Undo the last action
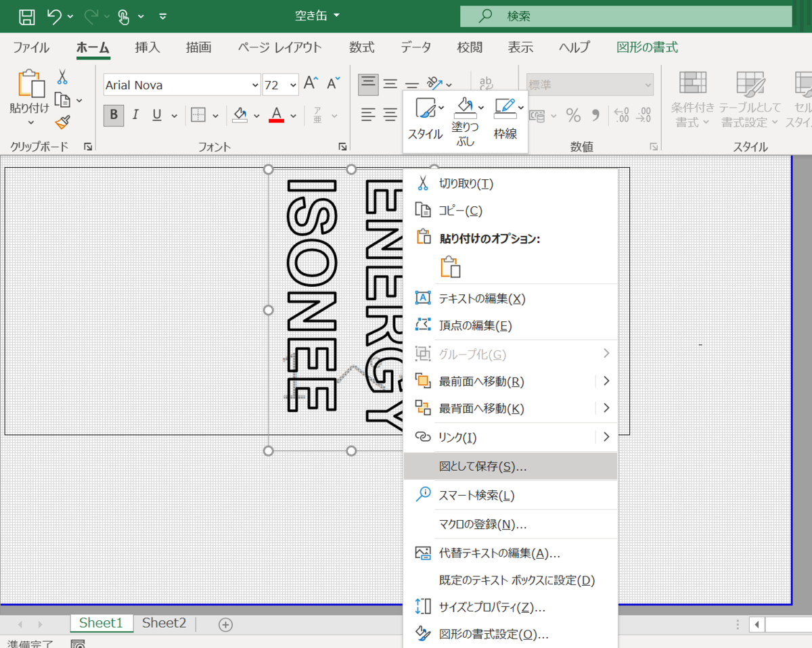This screenshot has height=648, width=812. (55, 16)
